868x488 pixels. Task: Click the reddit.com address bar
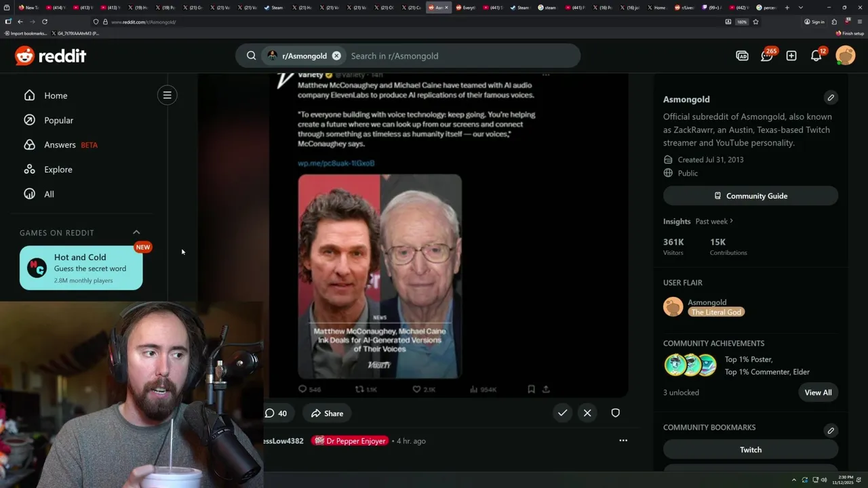(407, 22)
